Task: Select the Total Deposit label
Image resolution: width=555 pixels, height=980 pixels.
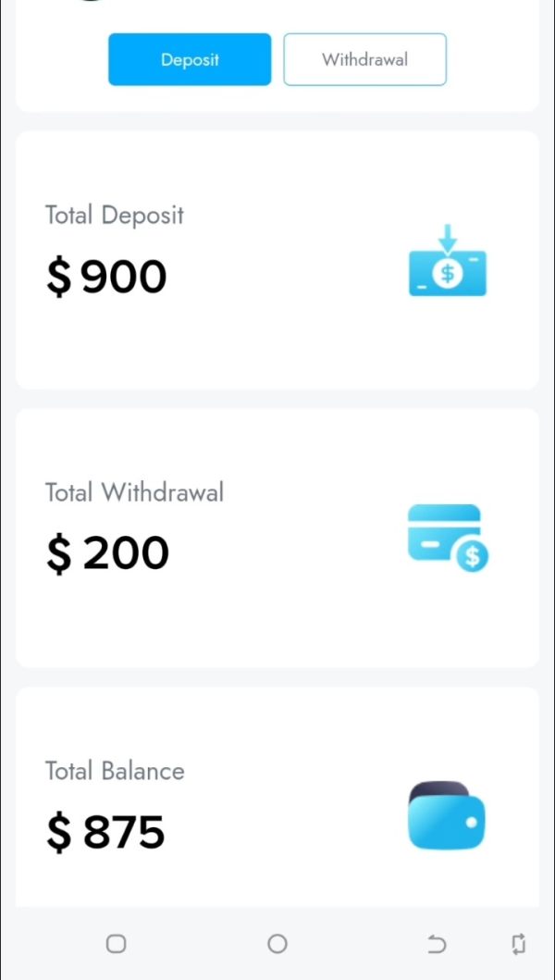Action: pyautogui.click(x=115, y=216)
